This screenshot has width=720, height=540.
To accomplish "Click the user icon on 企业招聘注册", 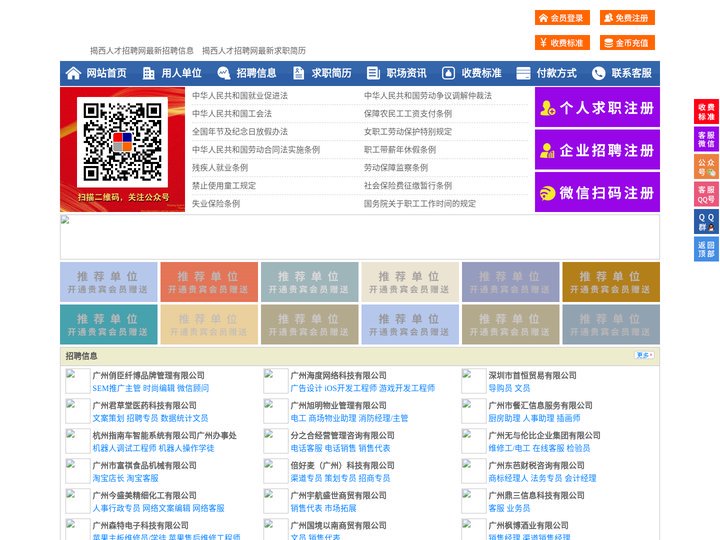I will point(547,150).
